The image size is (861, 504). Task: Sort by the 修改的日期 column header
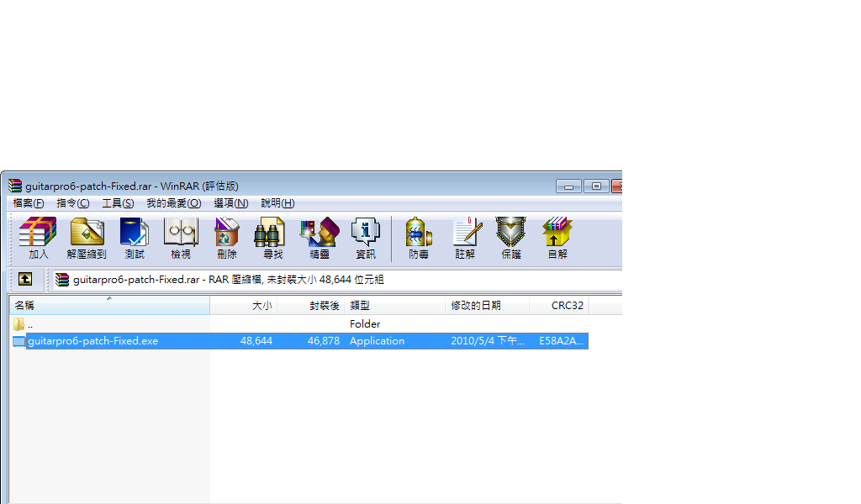click(488, 306)
